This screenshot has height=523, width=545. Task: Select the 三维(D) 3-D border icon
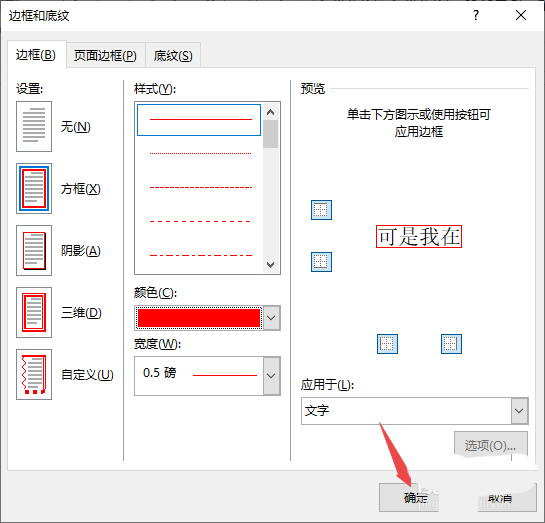point(34,312)
